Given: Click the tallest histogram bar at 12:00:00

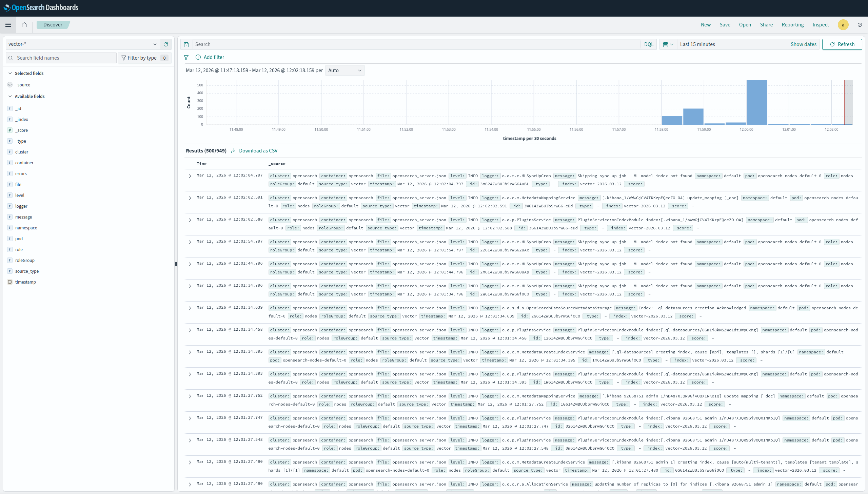Looking at the screenshot, I should click(x=757, y=102).
